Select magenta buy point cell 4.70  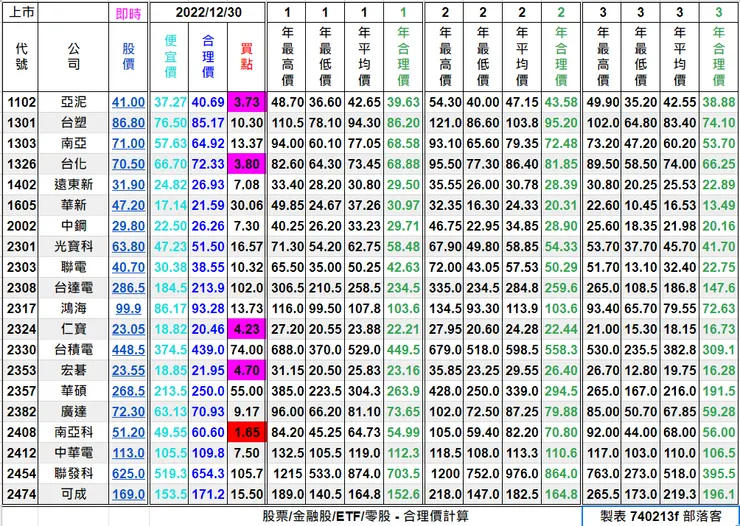tap(247, 370)
